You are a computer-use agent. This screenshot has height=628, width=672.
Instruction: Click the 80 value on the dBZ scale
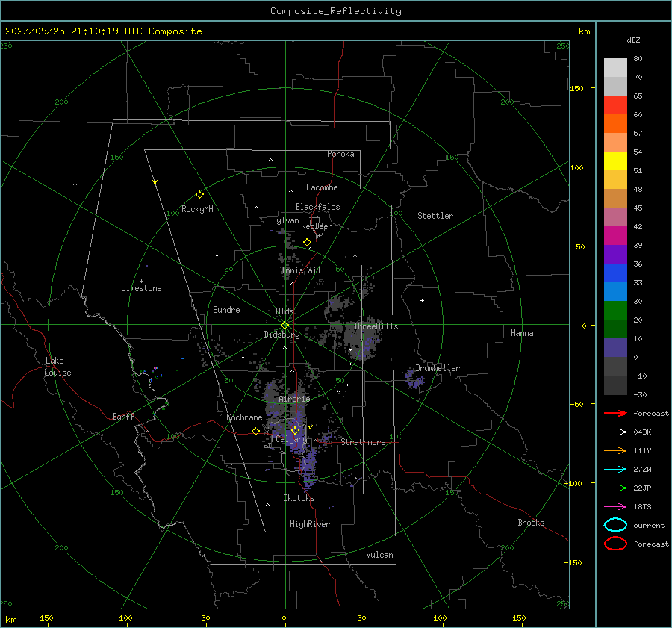point(638,59)
